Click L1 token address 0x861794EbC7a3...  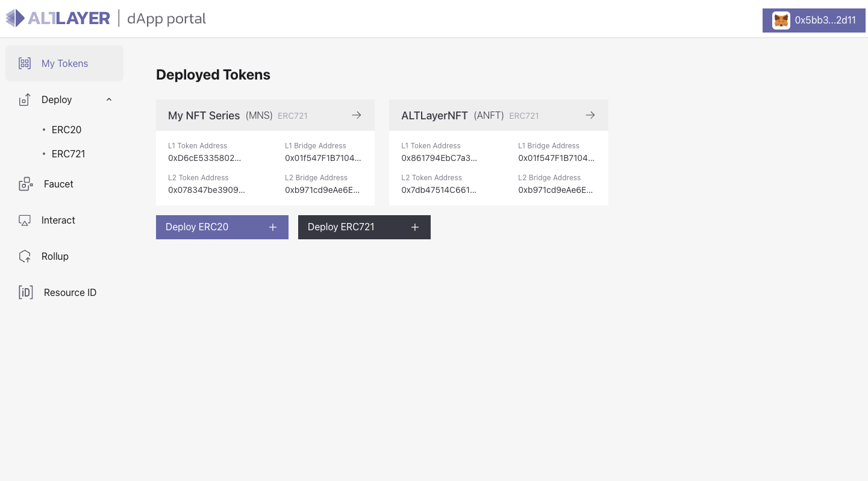click(x=439, y=158)
